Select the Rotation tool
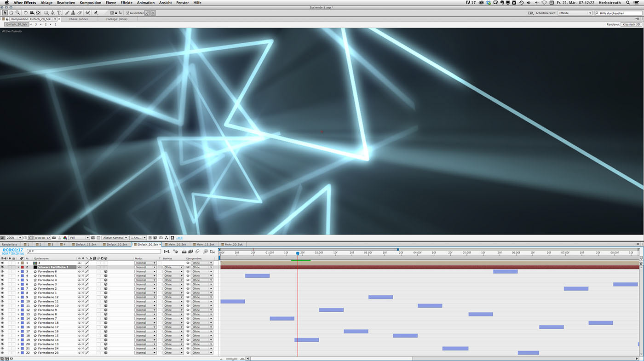Screen dimensions: 644x361 (26, 13)
